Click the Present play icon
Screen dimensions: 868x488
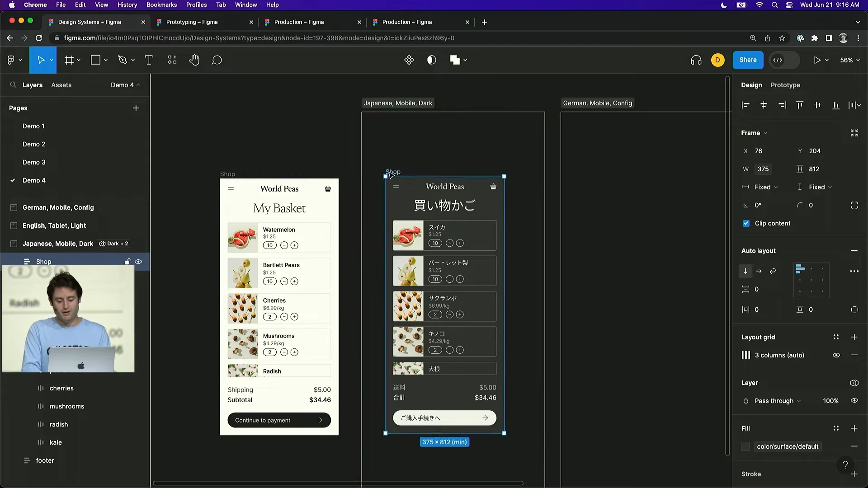click(817, 60)
